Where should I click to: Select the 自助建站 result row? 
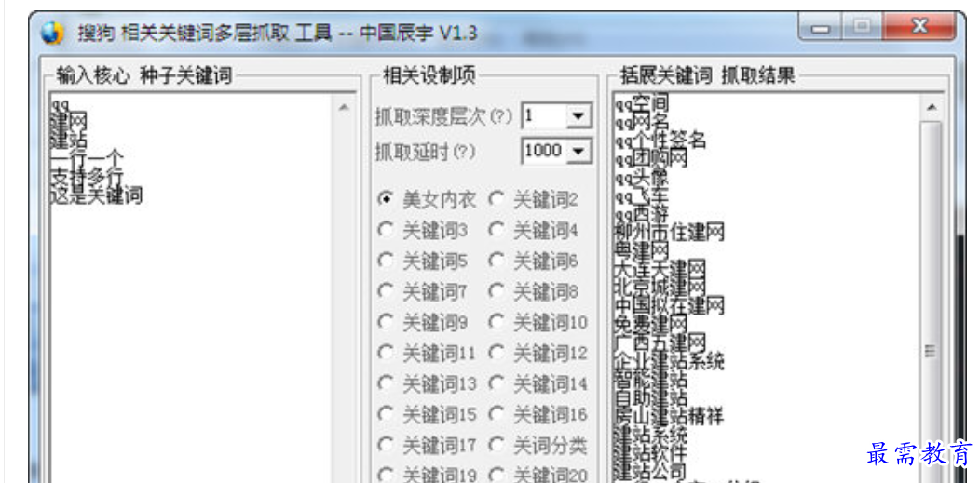(x=650, y=398)
